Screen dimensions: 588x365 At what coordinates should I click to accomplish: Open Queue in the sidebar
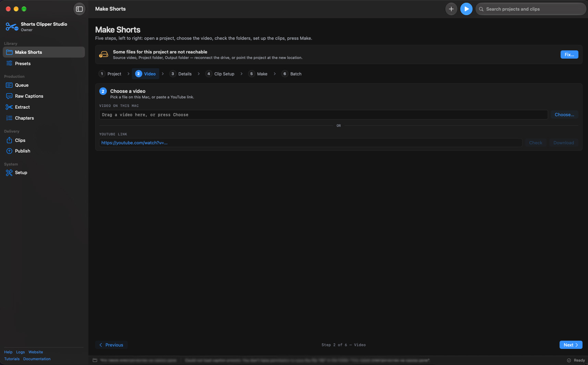44,85
